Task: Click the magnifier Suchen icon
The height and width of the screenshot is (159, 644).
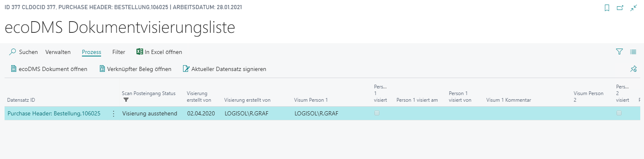Action: [x=13, y=52]
